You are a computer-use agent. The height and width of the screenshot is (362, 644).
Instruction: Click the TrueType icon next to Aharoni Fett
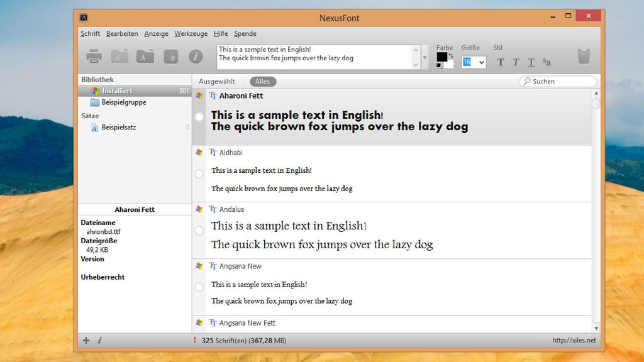213,96
